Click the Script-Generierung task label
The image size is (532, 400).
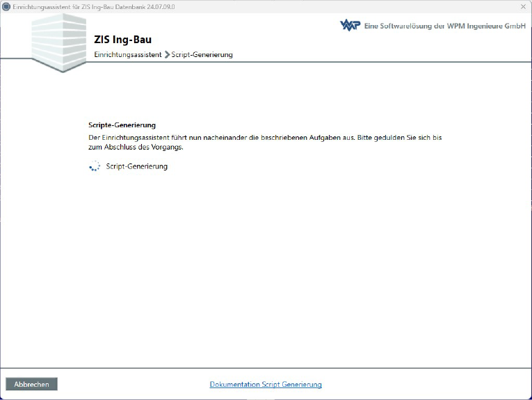click(137, 166)
